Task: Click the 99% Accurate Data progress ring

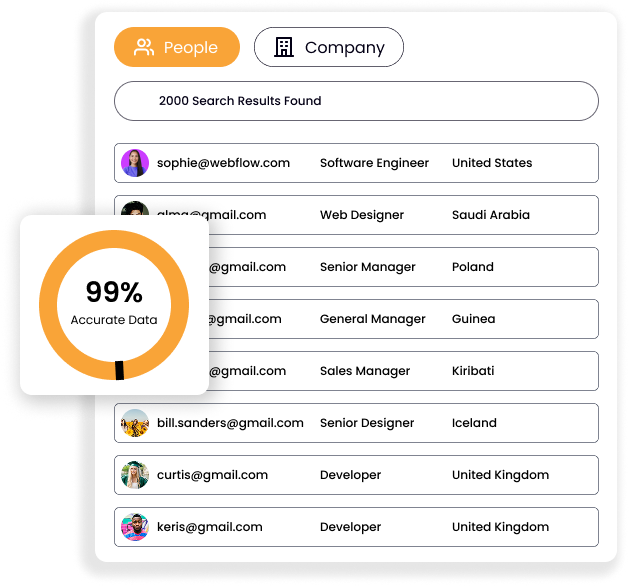Action: pos(114,305)
